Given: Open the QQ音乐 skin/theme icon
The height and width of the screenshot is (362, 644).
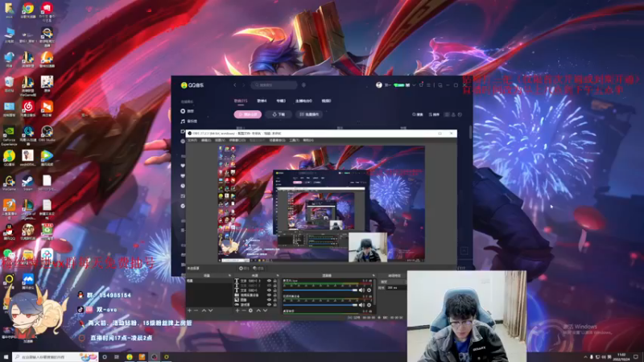Looking at the screenshot, I should point(421,85).
